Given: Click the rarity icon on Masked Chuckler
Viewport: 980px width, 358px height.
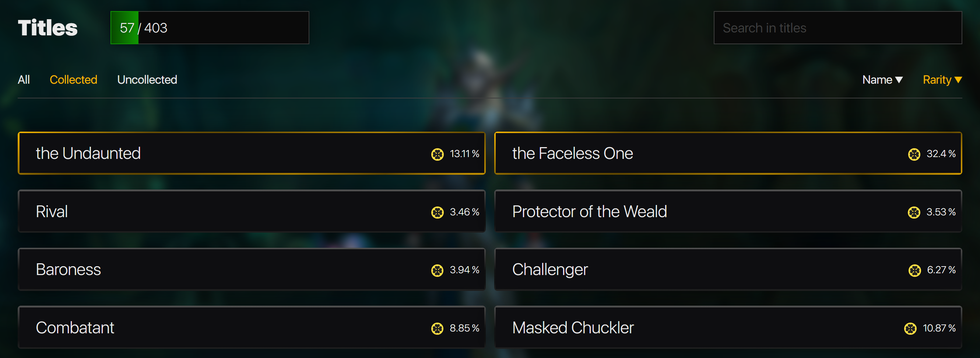Looking at the screenshot, I should click(x=910, y=328).
